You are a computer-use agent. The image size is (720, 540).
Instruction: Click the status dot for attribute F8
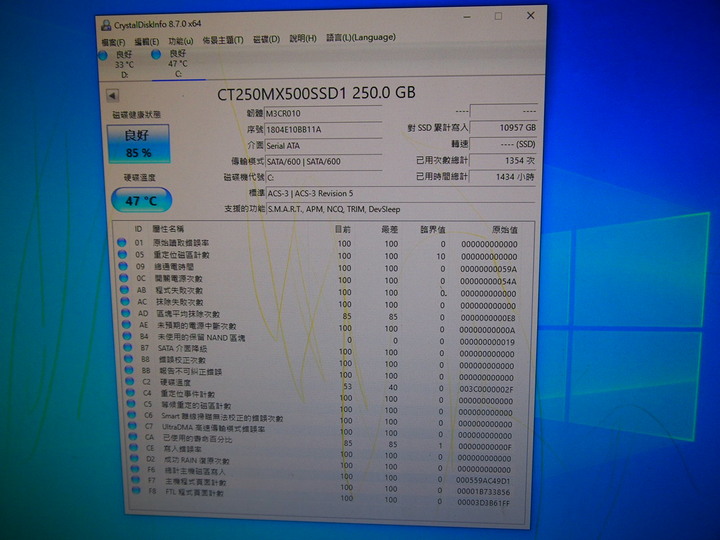pos(136,490)
